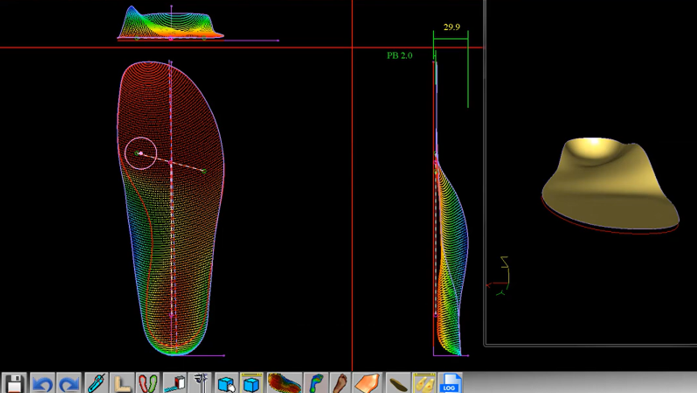Viewport: 697px width, 393px height.
Task: Show the rainbow contour insole view
Action: [x=284, y=383]
